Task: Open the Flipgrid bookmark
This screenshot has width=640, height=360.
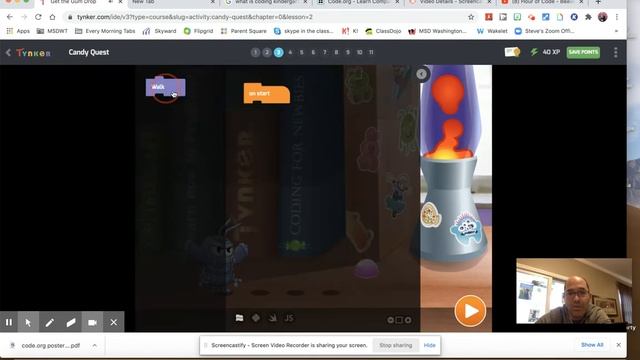Action: (x=199, y=31)
